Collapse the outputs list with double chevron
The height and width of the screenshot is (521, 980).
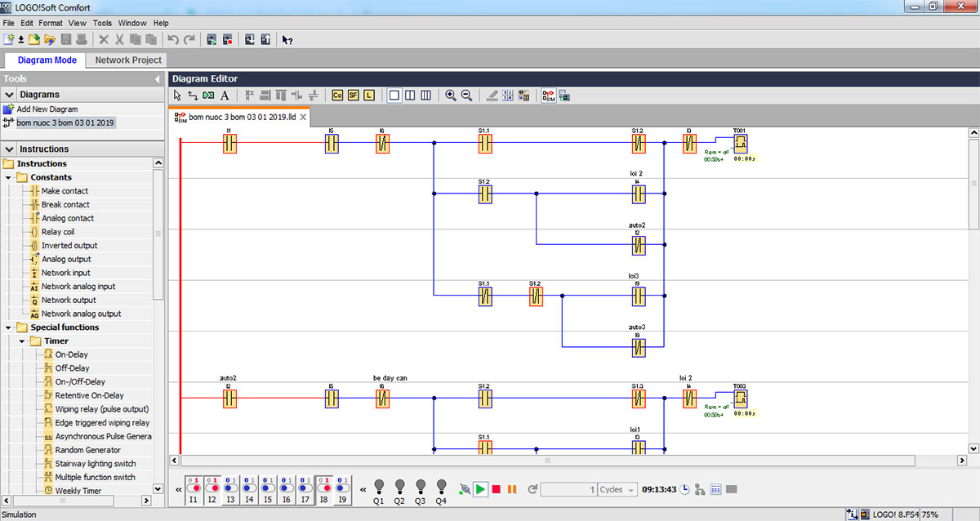(x=363, y=489)
